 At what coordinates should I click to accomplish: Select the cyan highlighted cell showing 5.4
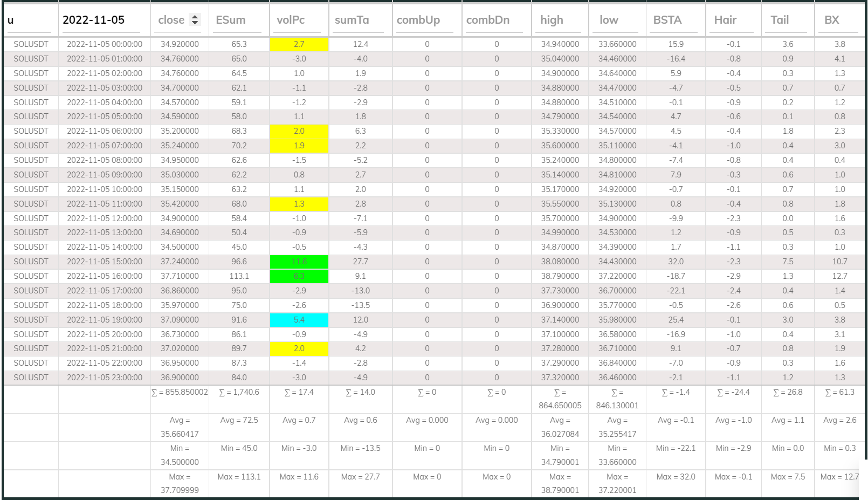click(299, 319)
